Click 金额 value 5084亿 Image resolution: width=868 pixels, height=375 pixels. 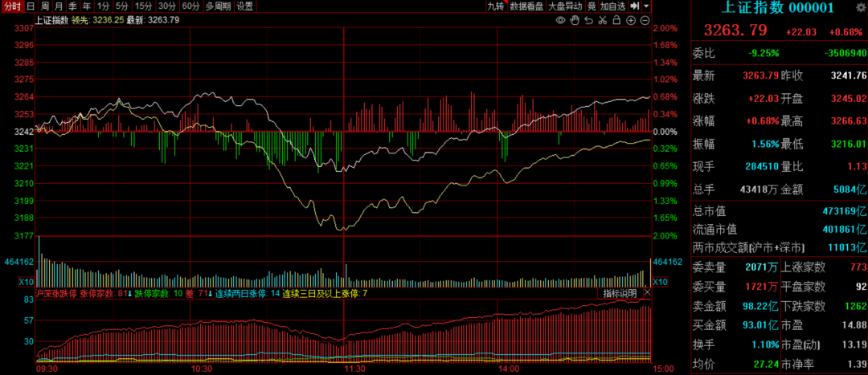(850, 190)
